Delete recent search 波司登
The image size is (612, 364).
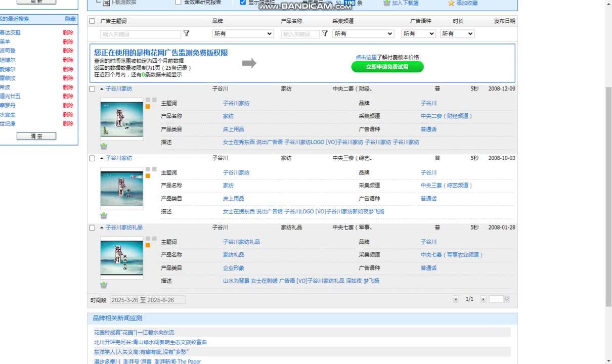68,51
